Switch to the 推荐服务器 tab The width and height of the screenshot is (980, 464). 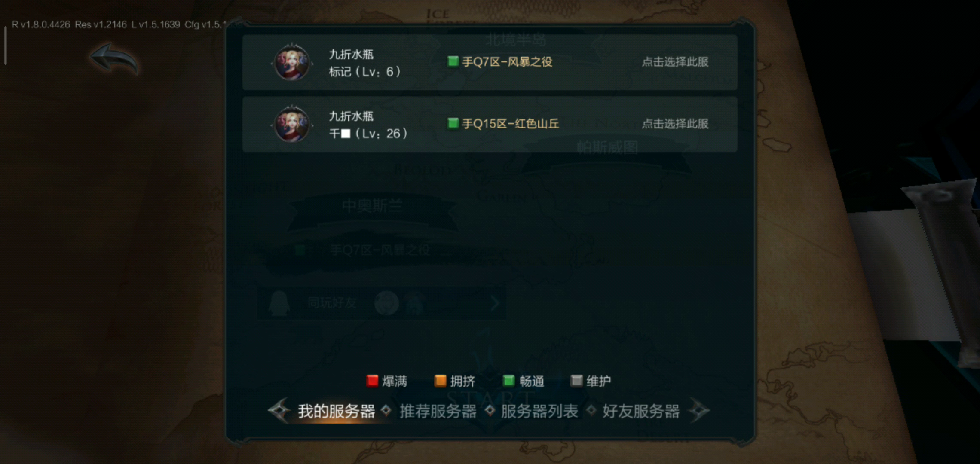(x=438, y=411)
